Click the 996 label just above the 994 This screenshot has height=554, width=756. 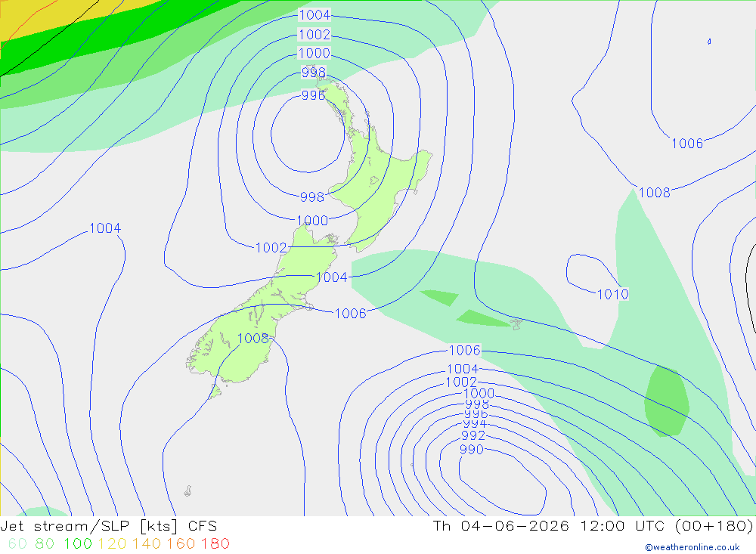pos(476,414)
